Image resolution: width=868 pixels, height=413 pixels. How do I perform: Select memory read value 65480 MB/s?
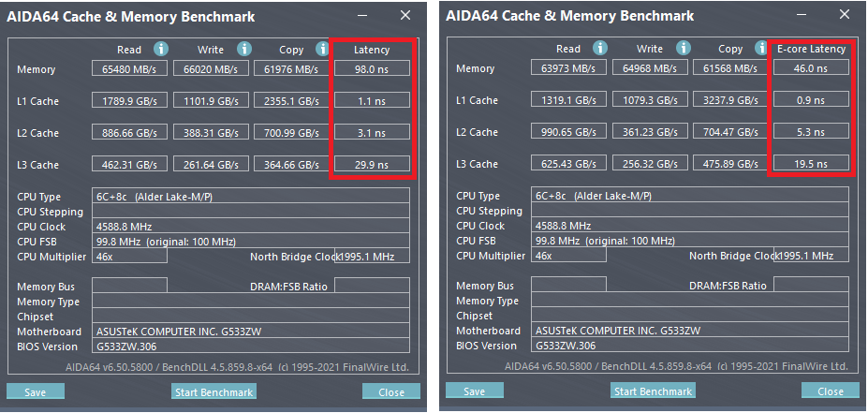129,68
